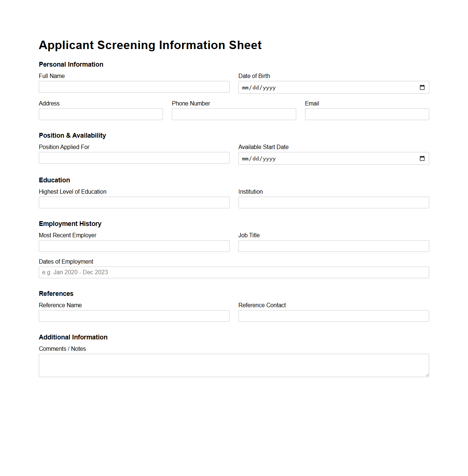Screen dimensions: 468x476
Task: Click the Comments / Notes text area
Action: [x=234, y=365]
